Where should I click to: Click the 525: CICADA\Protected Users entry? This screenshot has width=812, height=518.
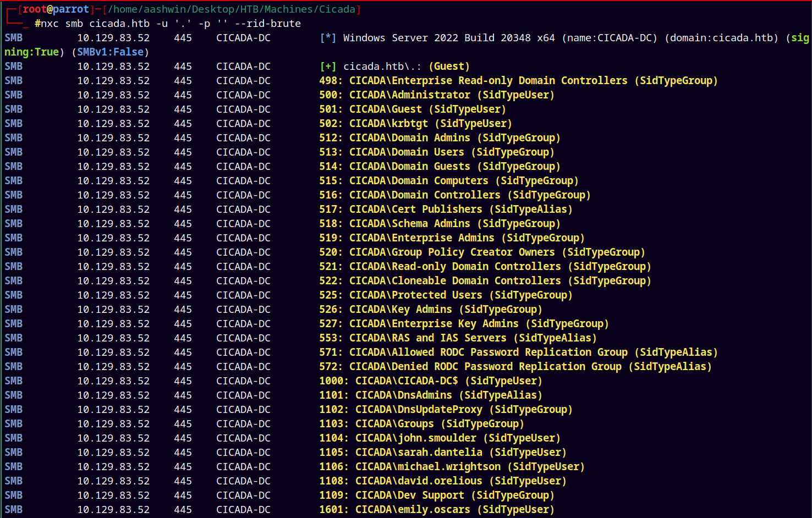(446, 295)
